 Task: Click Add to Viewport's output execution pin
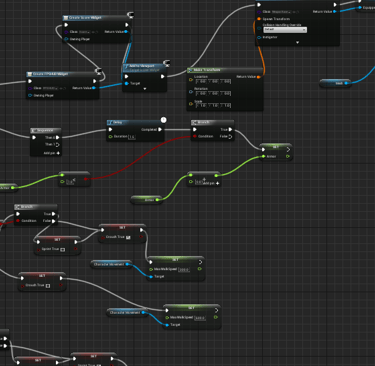[162, 76]
